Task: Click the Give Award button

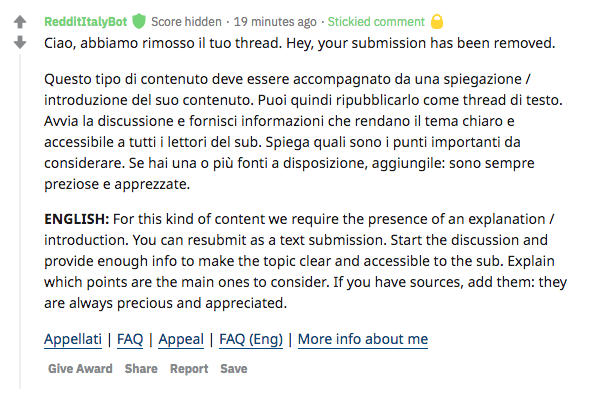Action: (80, 369)
